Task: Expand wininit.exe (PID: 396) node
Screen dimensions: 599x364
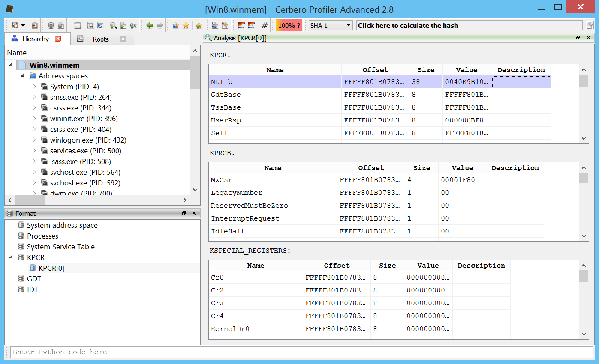Action: (35, 119)
